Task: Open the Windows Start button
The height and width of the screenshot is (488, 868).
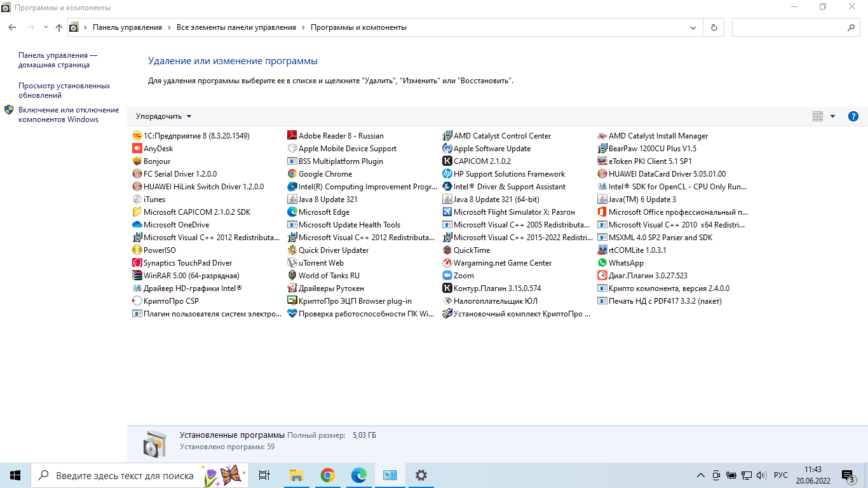Action: (x=15, y=475)
